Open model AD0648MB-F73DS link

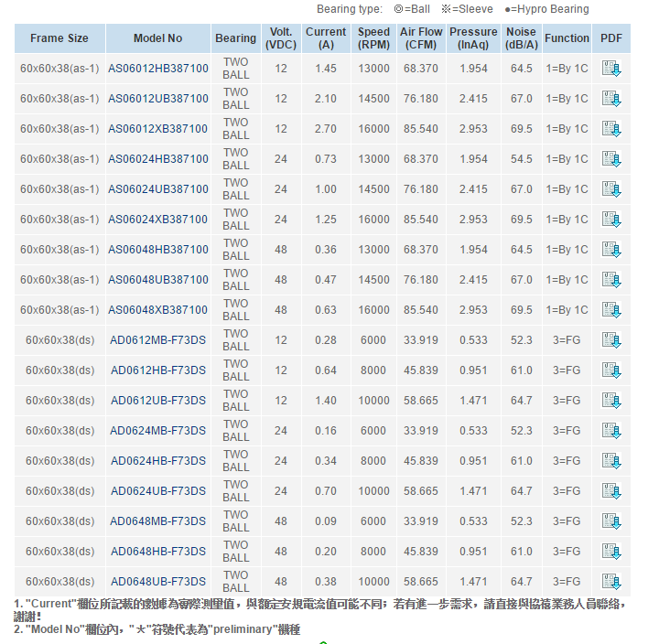(158, 521)
